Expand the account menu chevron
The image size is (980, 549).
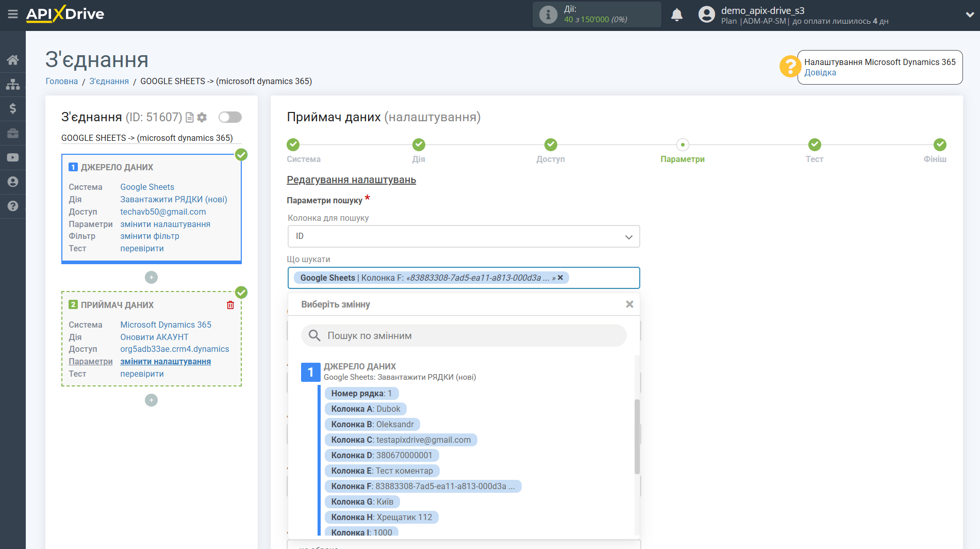970,14
